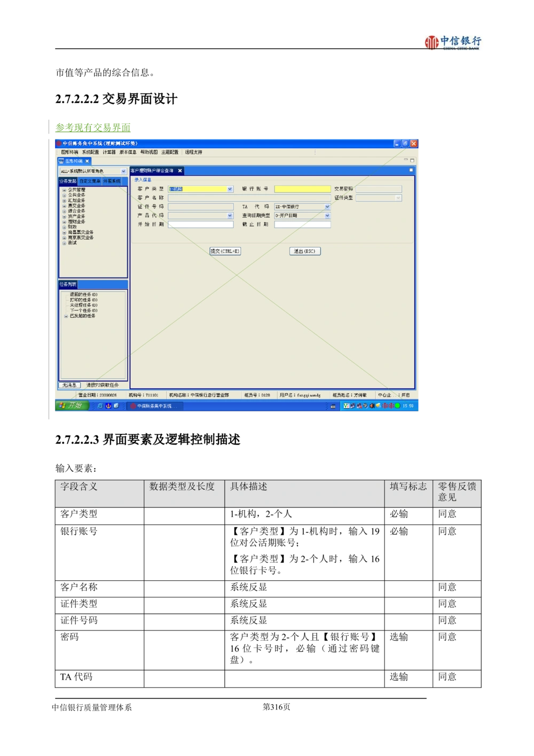Close the 客户理财账户综合查询 tab
The image size is (534, 756).
[x=180, y=171]
